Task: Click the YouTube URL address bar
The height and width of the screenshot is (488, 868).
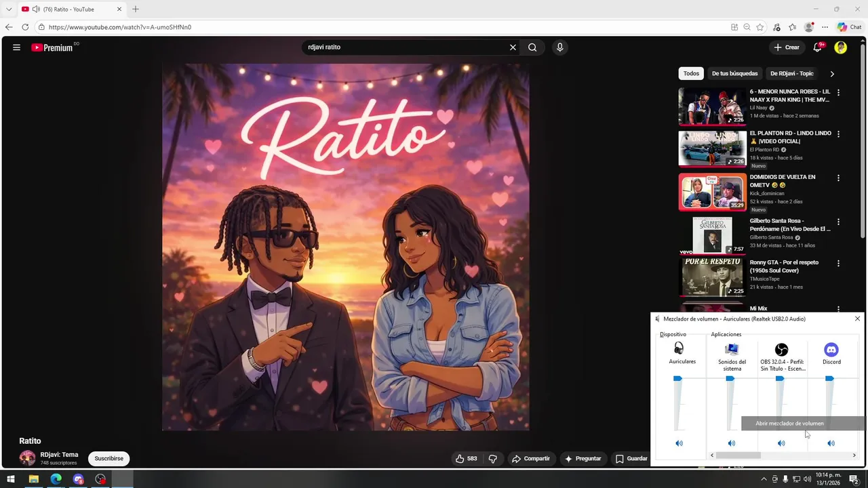Action: (x=380, y=27)
